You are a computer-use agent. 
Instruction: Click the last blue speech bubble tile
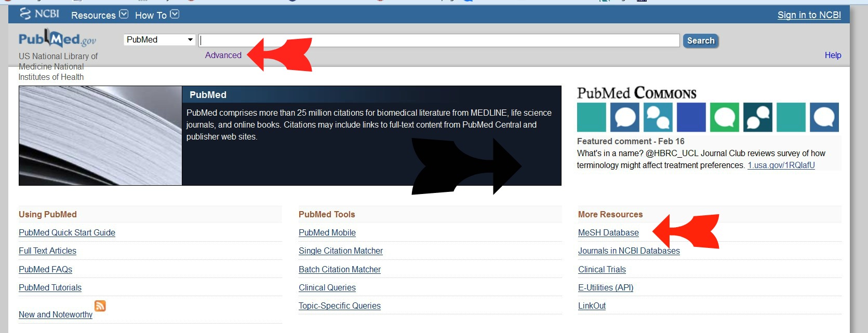[824, 117]
